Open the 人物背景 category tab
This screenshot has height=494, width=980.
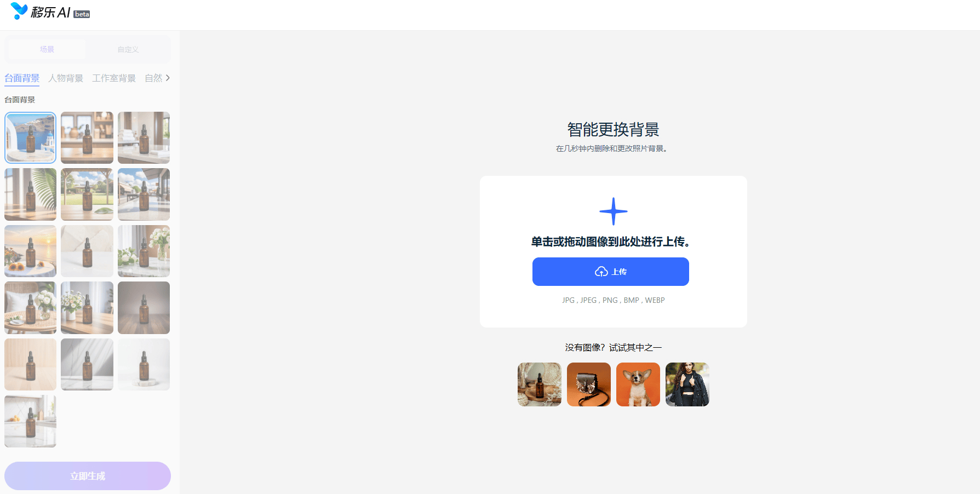tap(66, 78)
